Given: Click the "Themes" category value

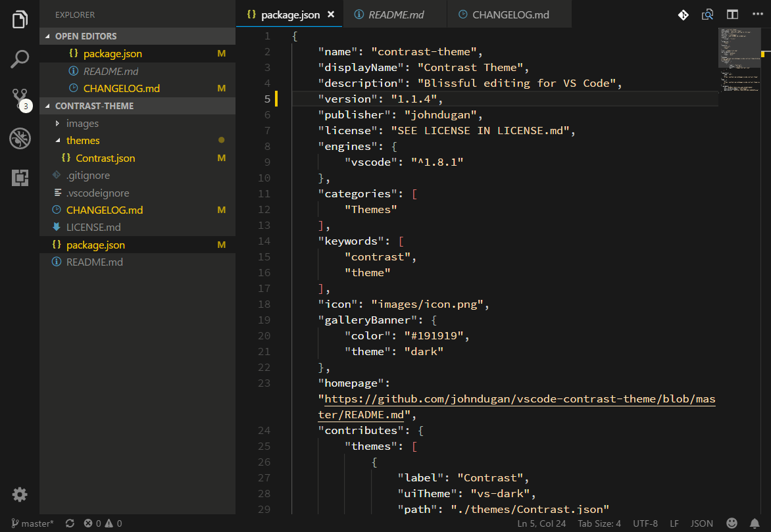Looking at the screenshot, I should coord(371,210).
